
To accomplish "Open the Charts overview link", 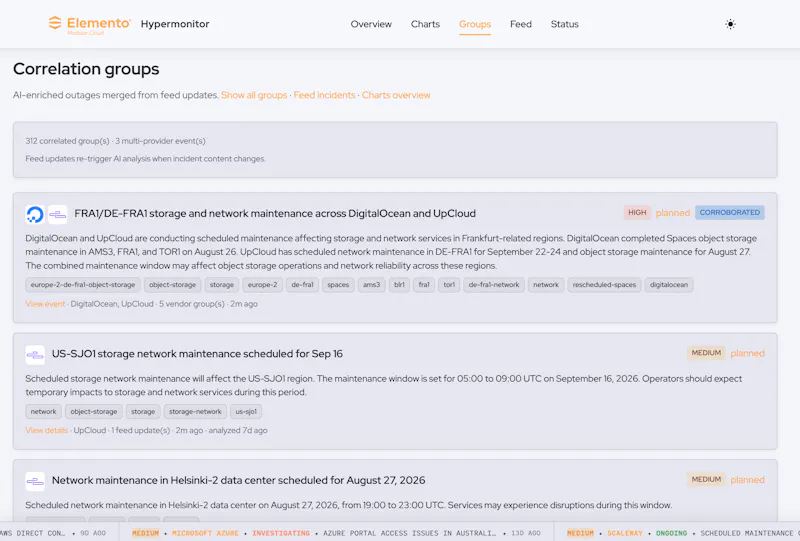I will click(396, 95).
